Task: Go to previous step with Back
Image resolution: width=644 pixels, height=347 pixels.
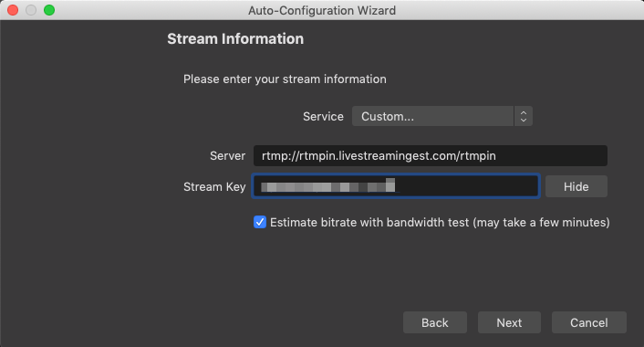Action: pyautogui.click(x=435, y=322)
